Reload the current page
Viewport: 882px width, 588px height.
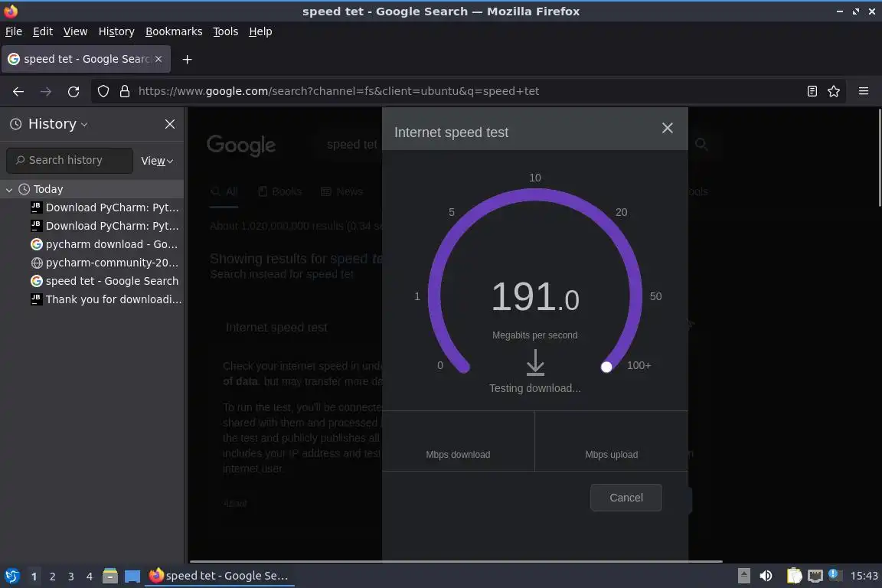[73, 91]
